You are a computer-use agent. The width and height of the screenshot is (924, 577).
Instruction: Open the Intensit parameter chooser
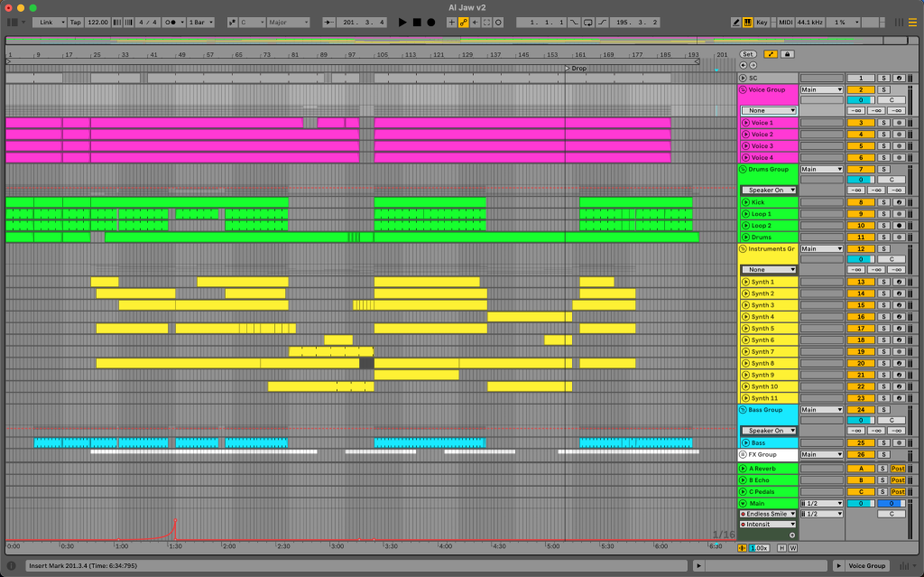tap(769, 525)
